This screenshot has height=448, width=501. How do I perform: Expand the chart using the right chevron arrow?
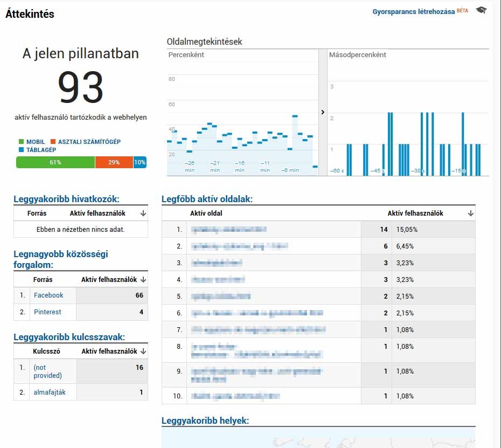[x=323, y=112]
